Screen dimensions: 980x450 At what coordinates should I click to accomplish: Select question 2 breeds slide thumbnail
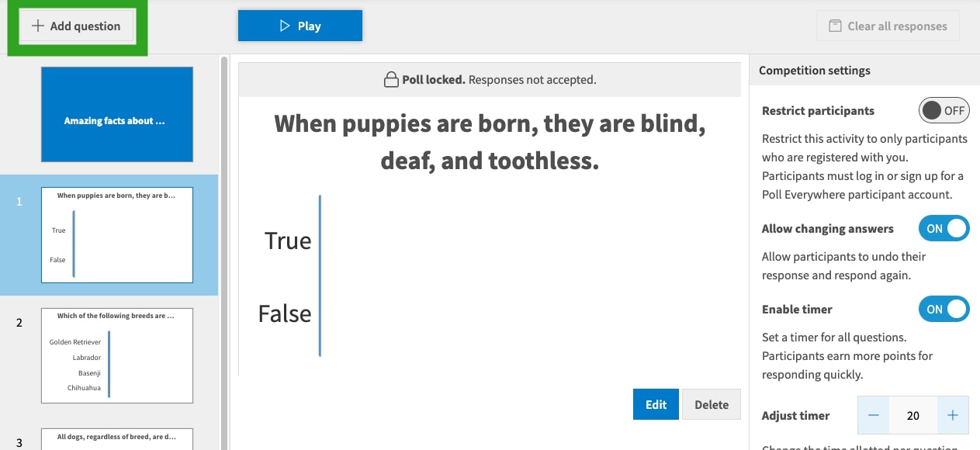click(116, 355)
